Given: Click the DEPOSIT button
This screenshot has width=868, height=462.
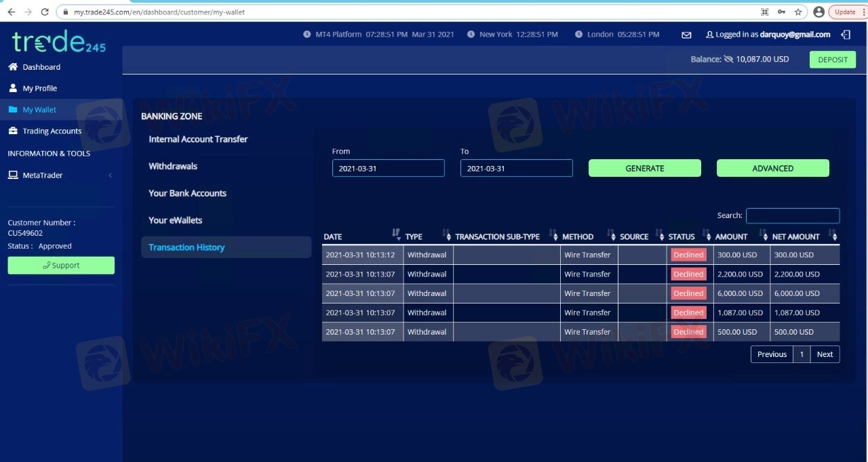Looking at the screenshot, I should coord(832,60).
